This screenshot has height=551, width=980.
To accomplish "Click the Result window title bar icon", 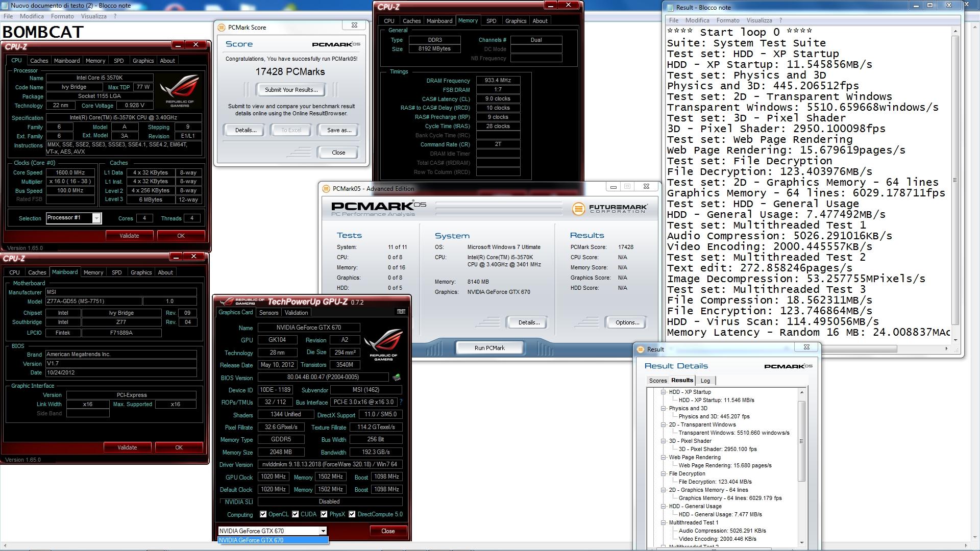I will pos(640,349).
